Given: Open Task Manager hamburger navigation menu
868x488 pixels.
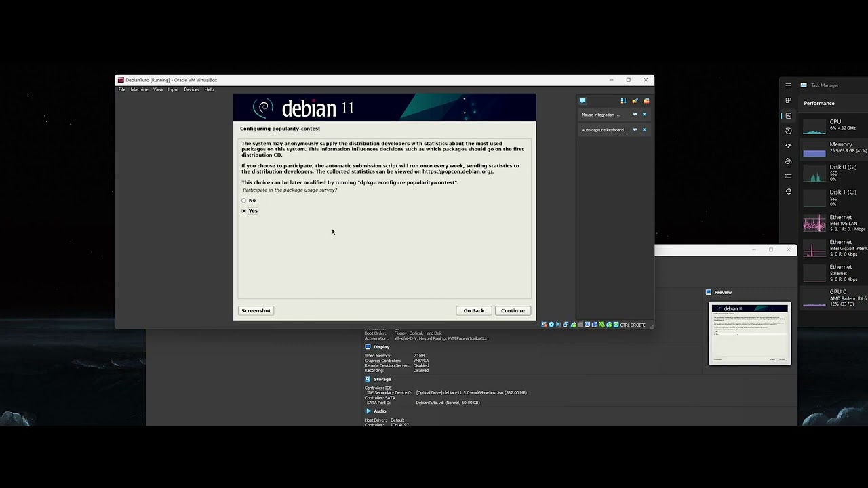Looking at the screenshot, I should [788, 85].
